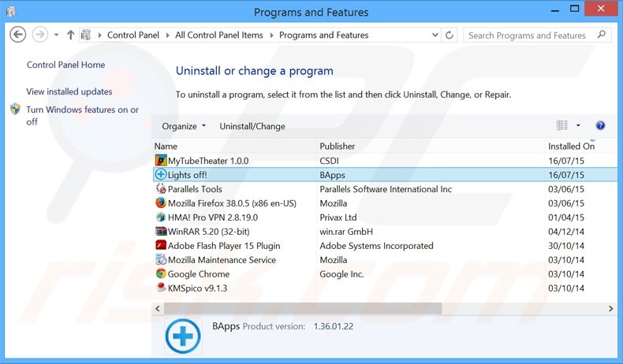Click the 04/12/14 install date
Viewport: 623px width, 364px height.
(566, 232)
